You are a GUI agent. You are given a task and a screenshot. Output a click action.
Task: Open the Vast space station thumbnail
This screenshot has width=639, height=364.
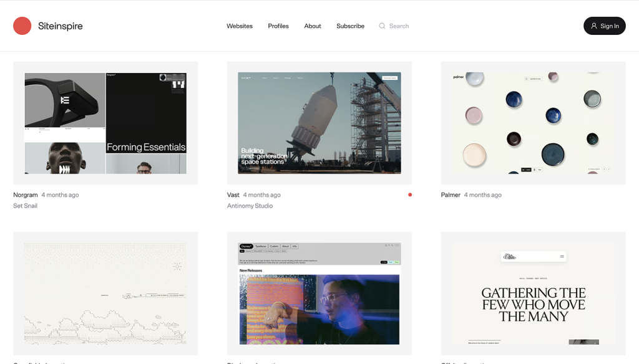pyautogui.click(x=319, y=123)
